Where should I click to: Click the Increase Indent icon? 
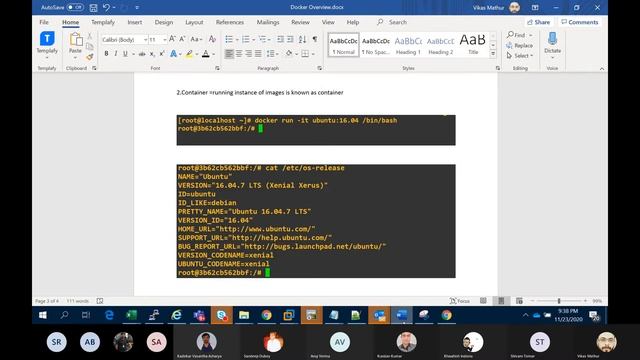(290, 39)
